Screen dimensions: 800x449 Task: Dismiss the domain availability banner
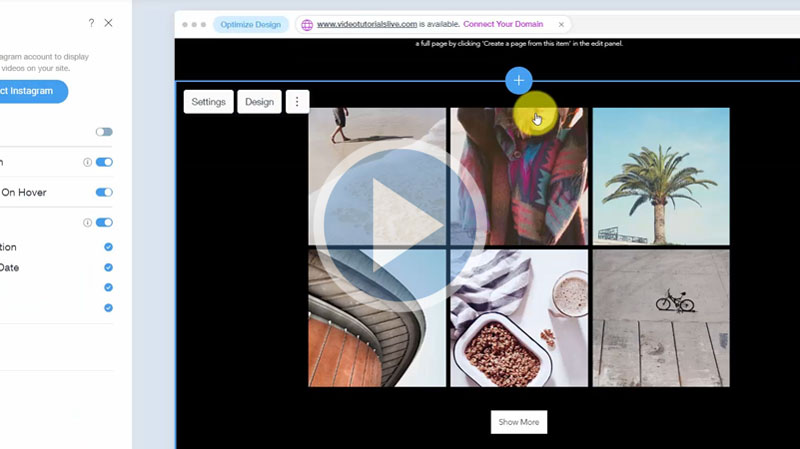coord(561,24)
